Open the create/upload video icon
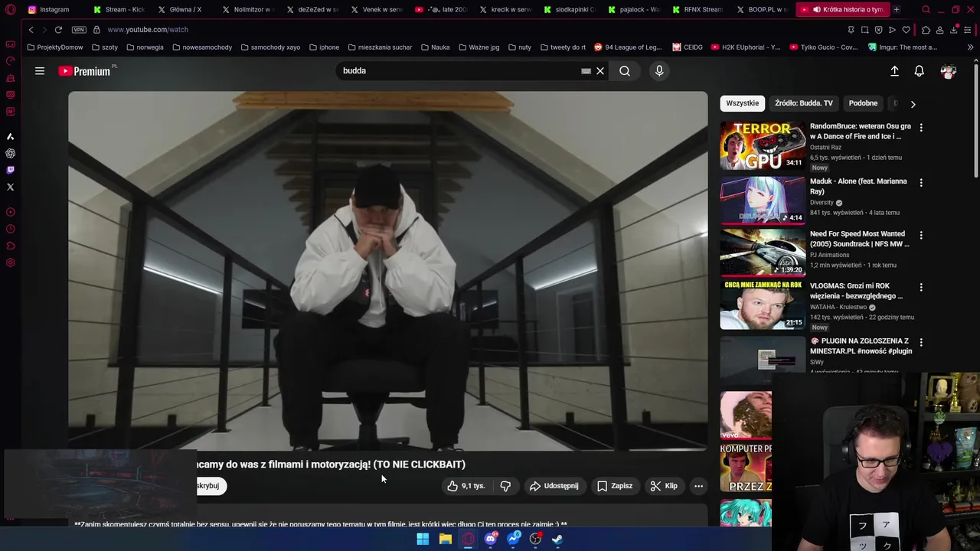 (894, 71)
